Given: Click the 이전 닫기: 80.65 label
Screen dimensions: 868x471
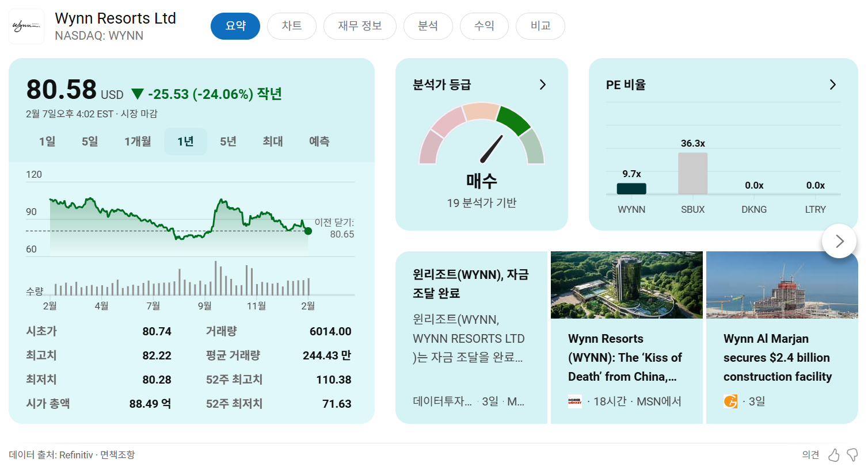Looking at the screenshot, I should (x=334, y=228).
